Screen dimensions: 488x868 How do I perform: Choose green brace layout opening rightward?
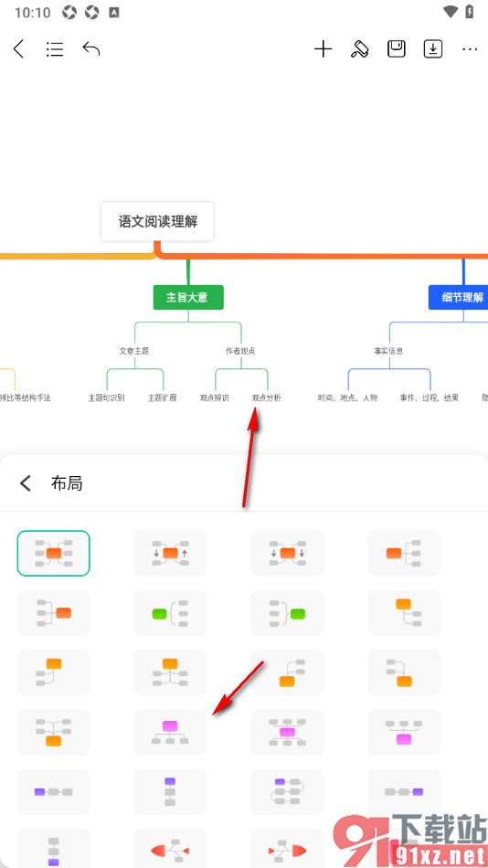pos(170,613)
